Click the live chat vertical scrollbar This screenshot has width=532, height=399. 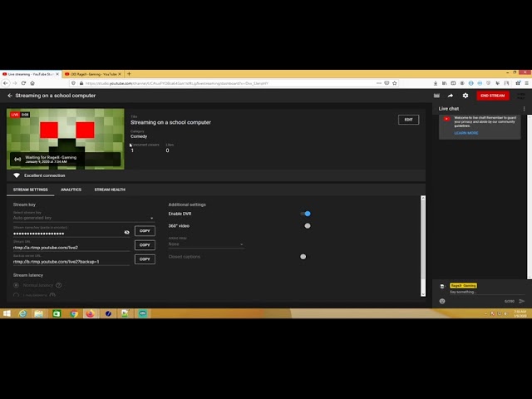[530, 197]
